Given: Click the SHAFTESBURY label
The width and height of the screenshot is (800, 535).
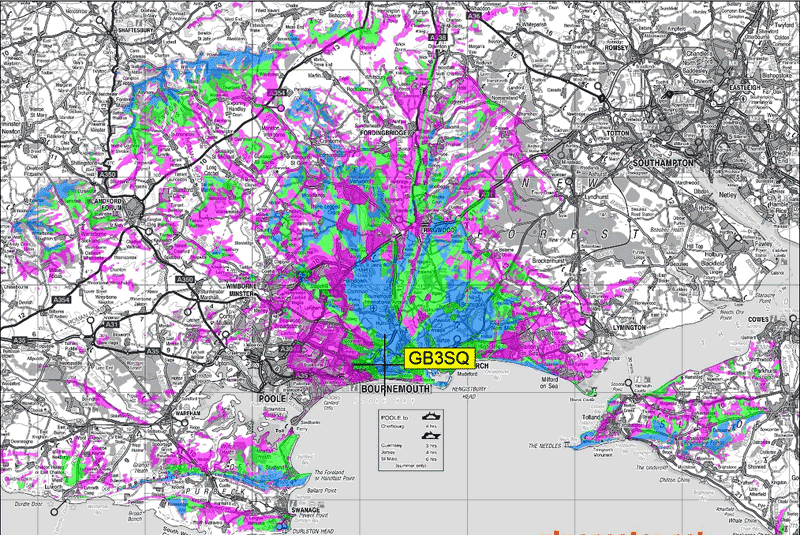Looking at the screenshot, I should [x=136, y=30].
